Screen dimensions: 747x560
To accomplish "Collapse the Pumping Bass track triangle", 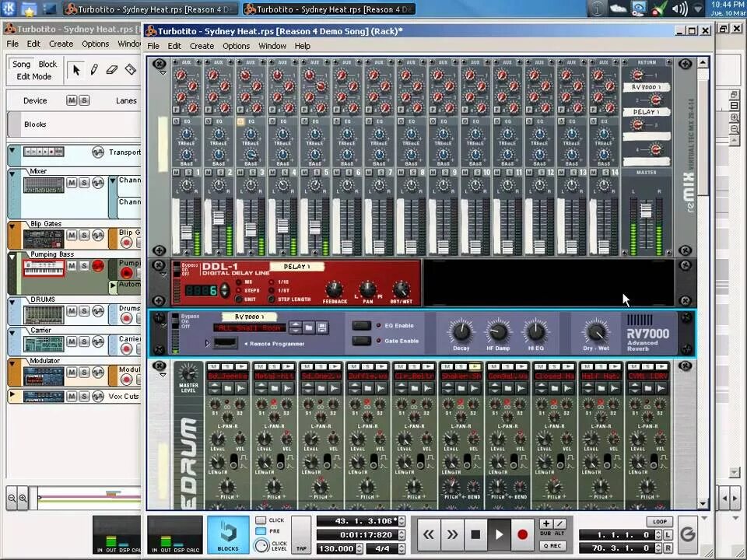I will point(12,257).
